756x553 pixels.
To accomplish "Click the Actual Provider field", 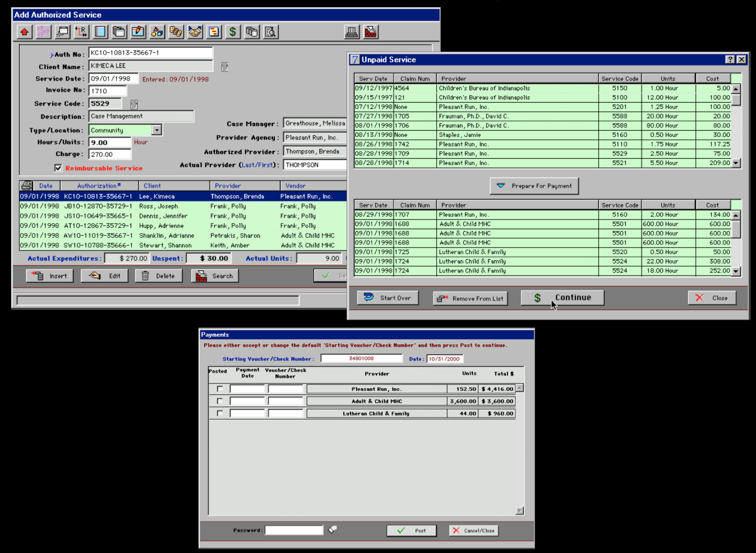I will click(x=315, y=165).
